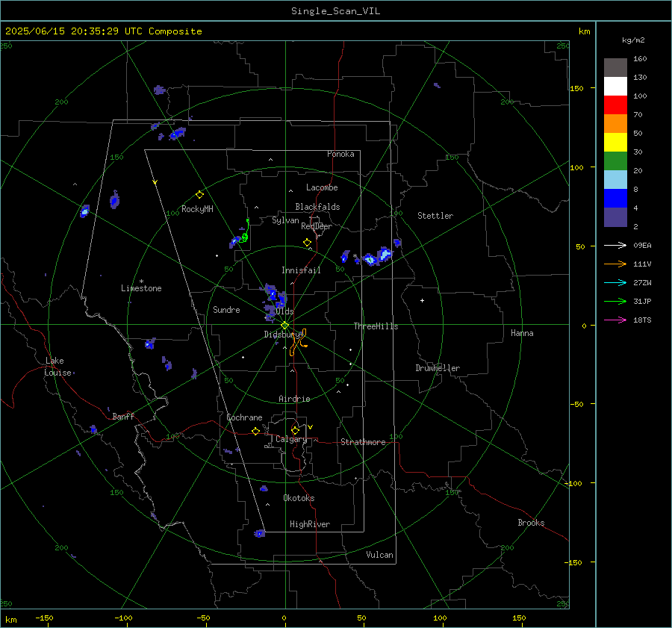Viewport: 672px width, 628px height.
Task: Select the light blue 8-20 legend color
Action: tap(615, 180)
